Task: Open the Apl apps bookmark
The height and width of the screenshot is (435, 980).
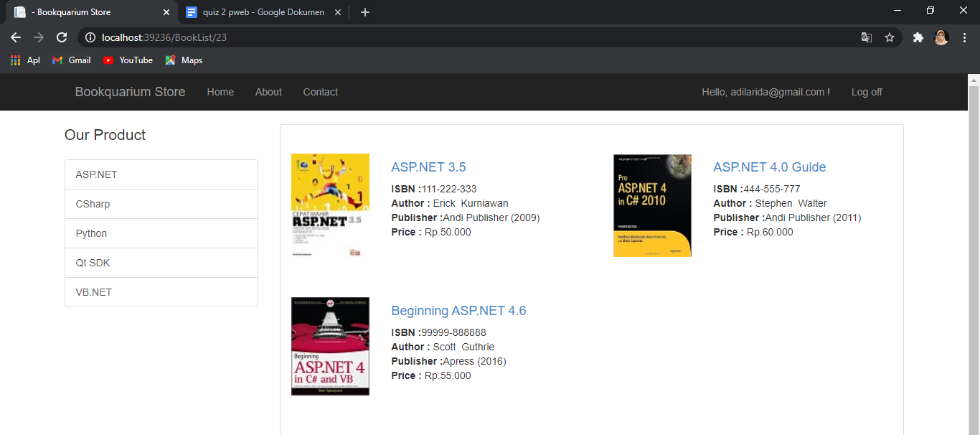Action: tap(25, 60)
